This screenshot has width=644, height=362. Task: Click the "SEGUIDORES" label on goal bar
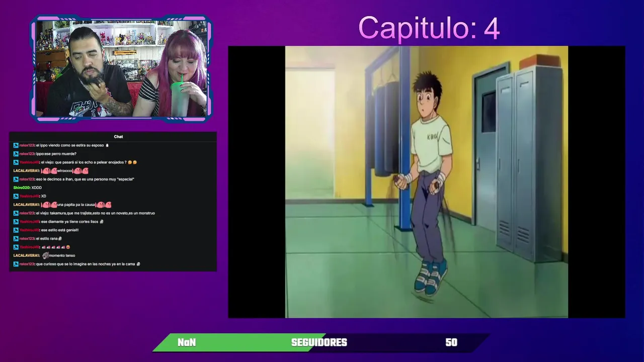tap(319, 342)
